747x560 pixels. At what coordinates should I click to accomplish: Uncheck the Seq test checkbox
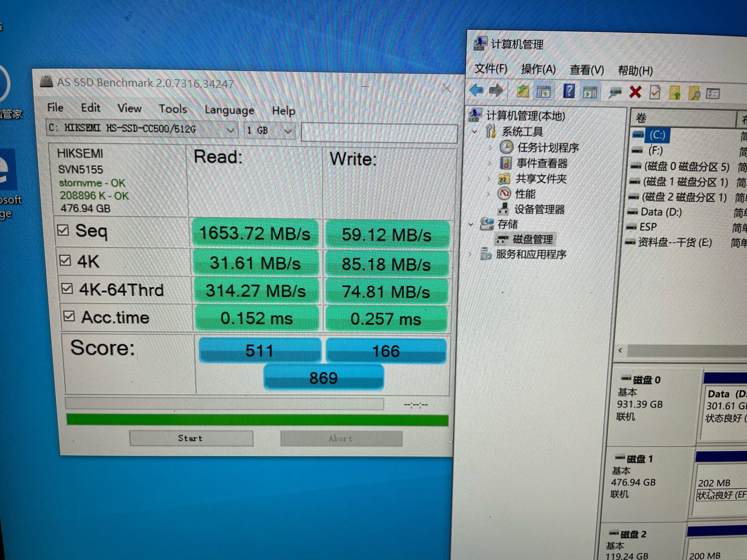point(63,230)
